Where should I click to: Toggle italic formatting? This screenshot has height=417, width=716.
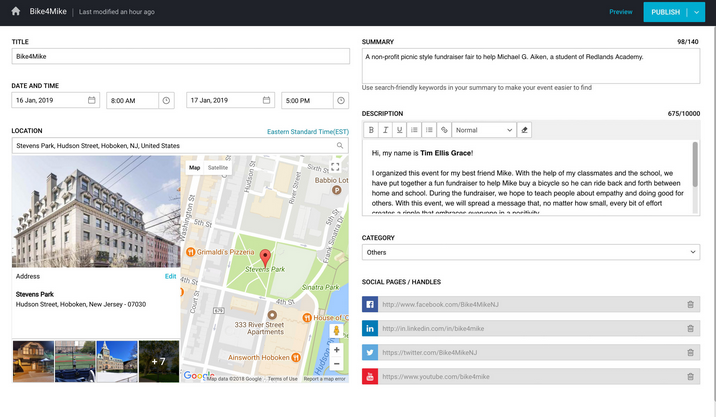coord(385,130)
